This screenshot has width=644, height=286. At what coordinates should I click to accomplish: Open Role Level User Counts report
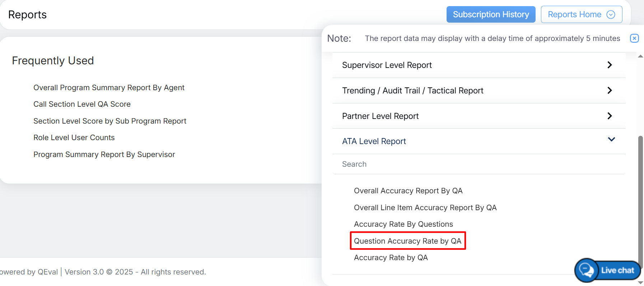tap(74, 138)
